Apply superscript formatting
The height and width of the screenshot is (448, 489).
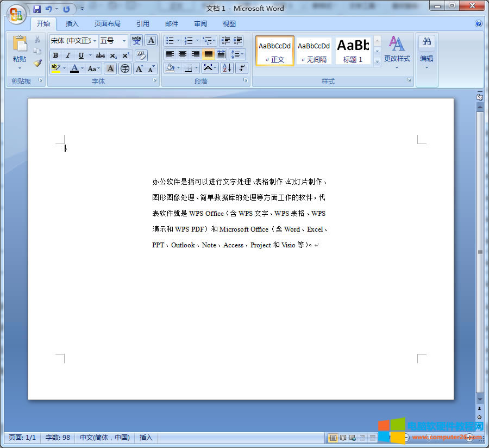[125, 55]
